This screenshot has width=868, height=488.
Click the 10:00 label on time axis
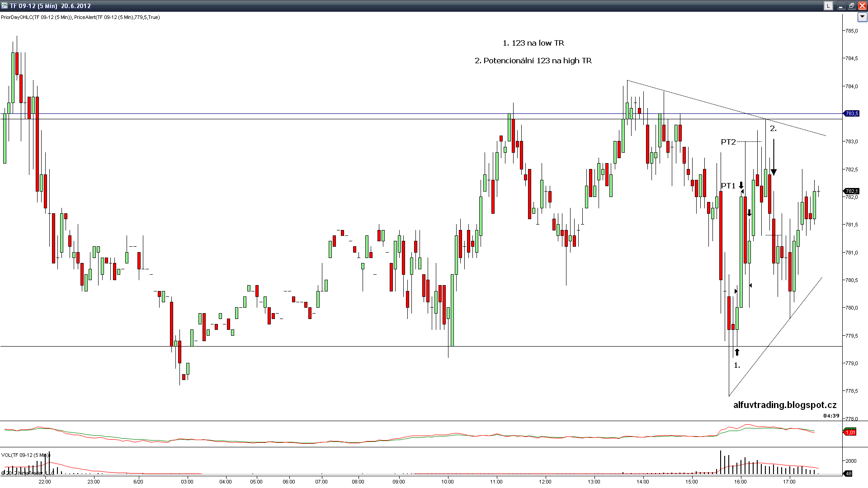(x=448, y=482)
